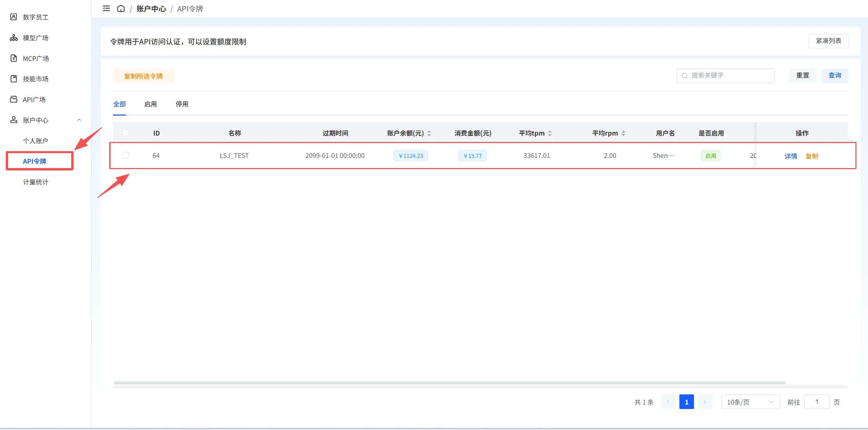This screenshot has width=868, height=430.
Task: Focus the 搜索关键字 search field
Action: tap(725, 76)
